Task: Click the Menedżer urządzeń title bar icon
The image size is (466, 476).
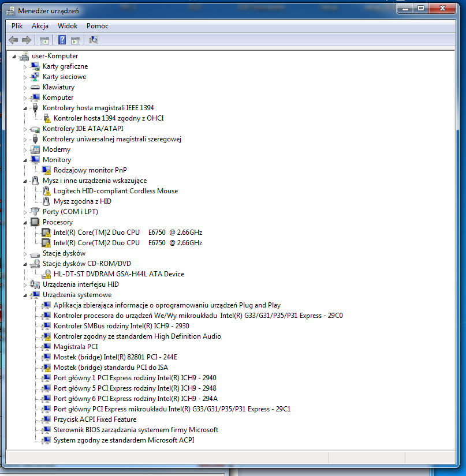Action: point(10,11)
